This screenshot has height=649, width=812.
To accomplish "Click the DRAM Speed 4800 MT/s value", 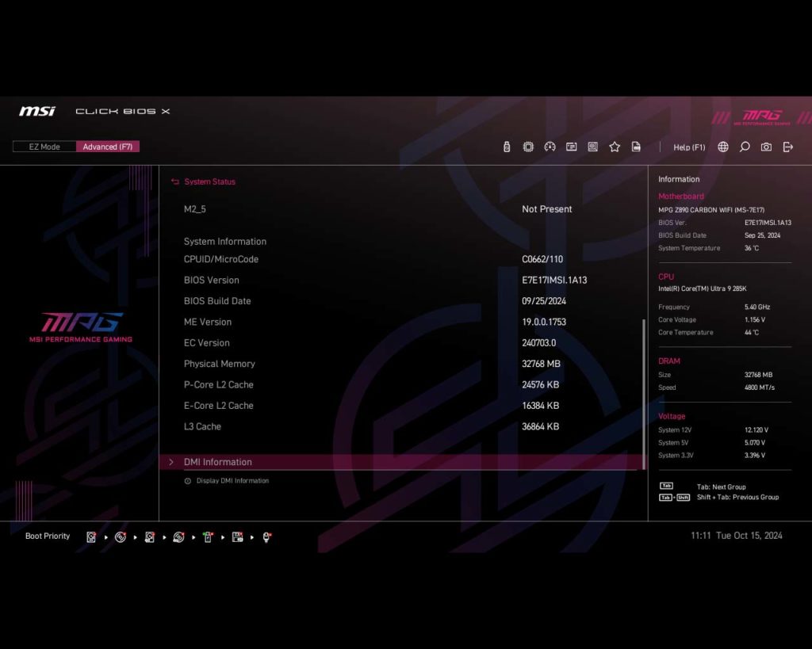I will tap(759, 387).
